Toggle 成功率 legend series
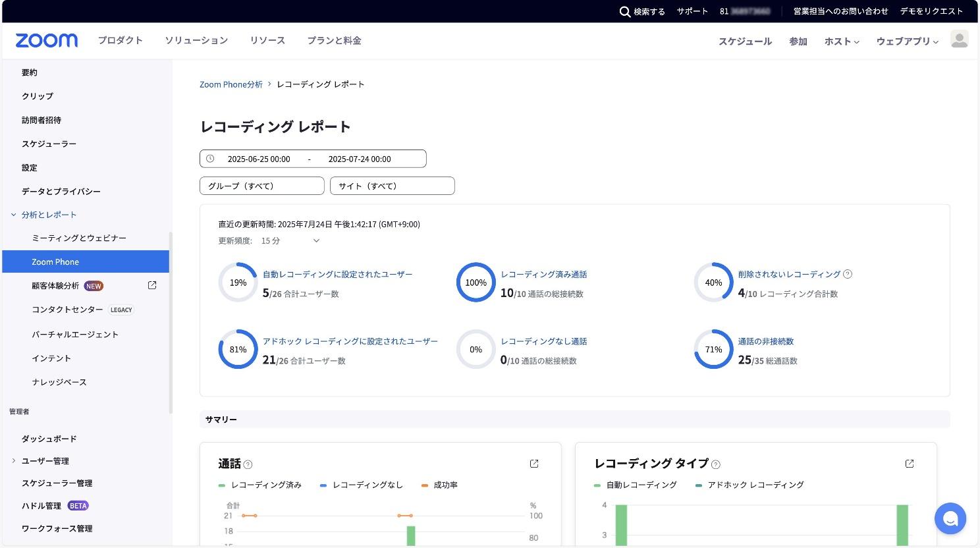This screenshot has width=980, height=548. 439,485
